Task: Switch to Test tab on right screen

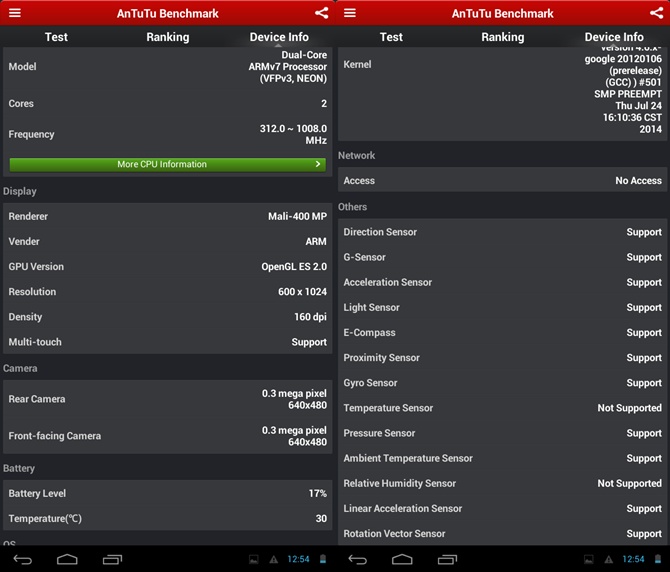Action: click(391, 37)
